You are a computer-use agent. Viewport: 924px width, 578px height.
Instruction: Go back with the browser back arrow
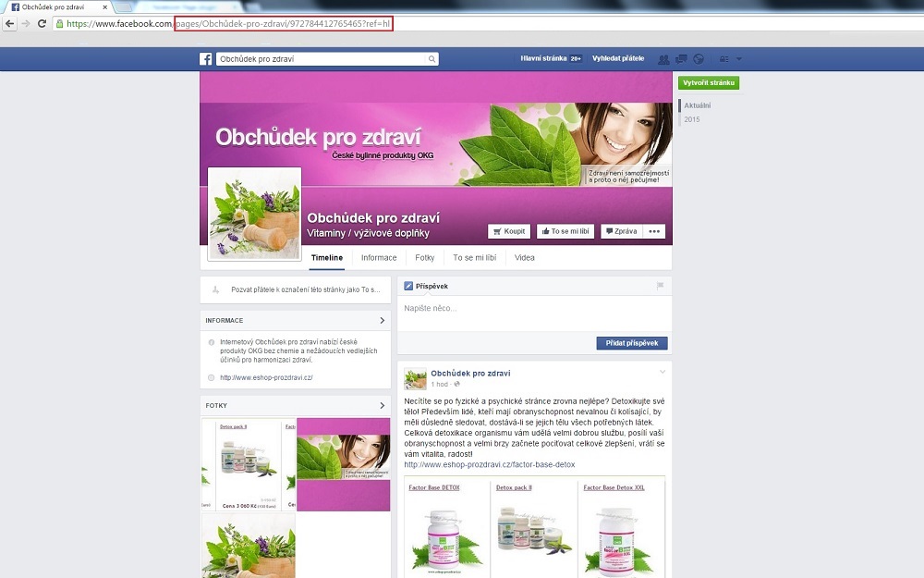pyautogui.click(x=9, y=23)
